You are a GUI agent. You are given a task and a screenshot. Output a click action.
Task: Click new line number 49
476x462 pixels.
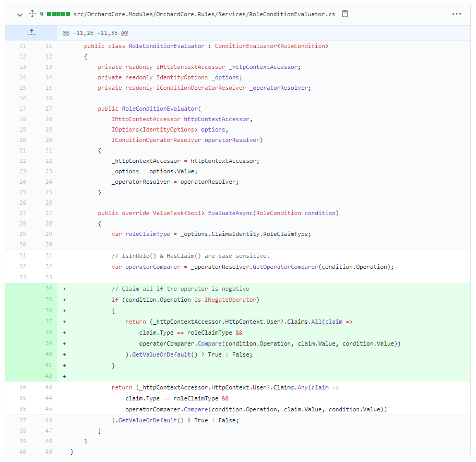tap(49, 452)
